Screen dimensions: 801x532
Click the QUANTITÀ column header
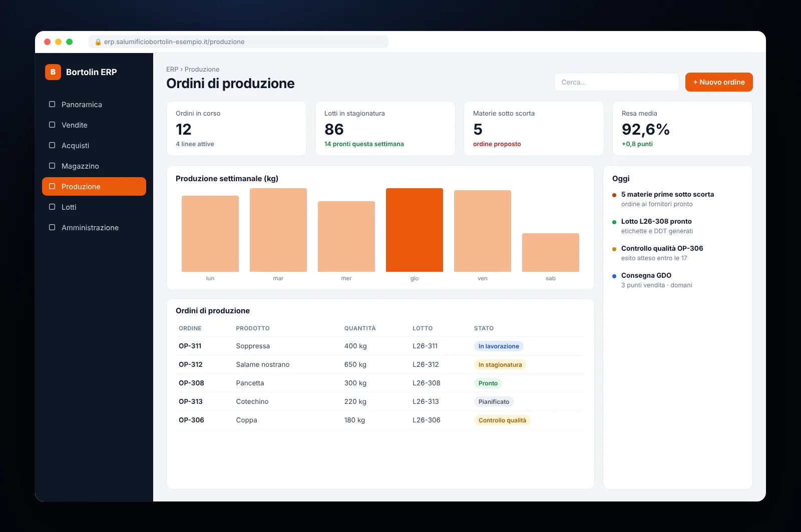(360, 328)
